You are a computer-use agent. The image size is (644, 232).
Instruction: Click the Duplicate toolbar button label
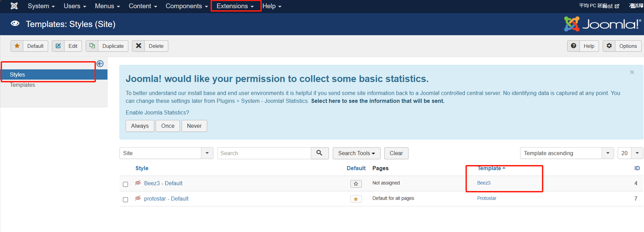click(113, 46)
